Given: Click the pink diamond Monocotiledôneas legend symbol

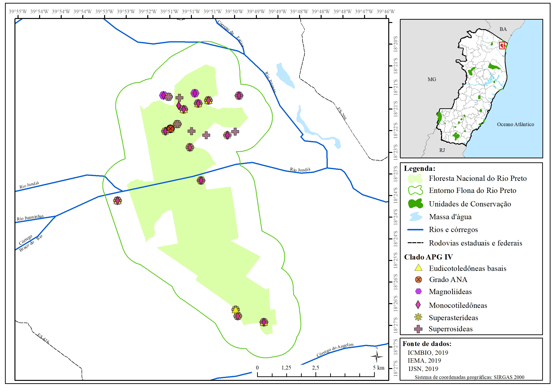Looking at the screenshot, I should click(418, 305).
